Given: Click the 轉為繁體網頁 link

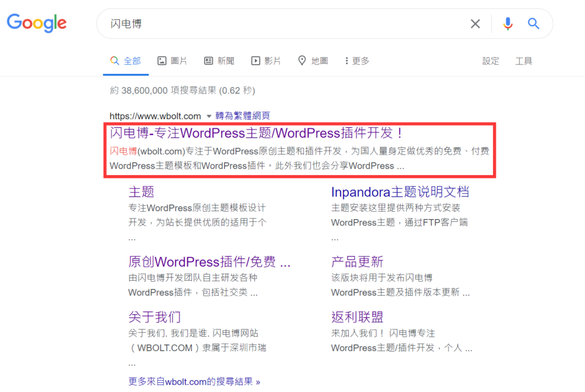Looking at the screenshot, I should [242, 116].
